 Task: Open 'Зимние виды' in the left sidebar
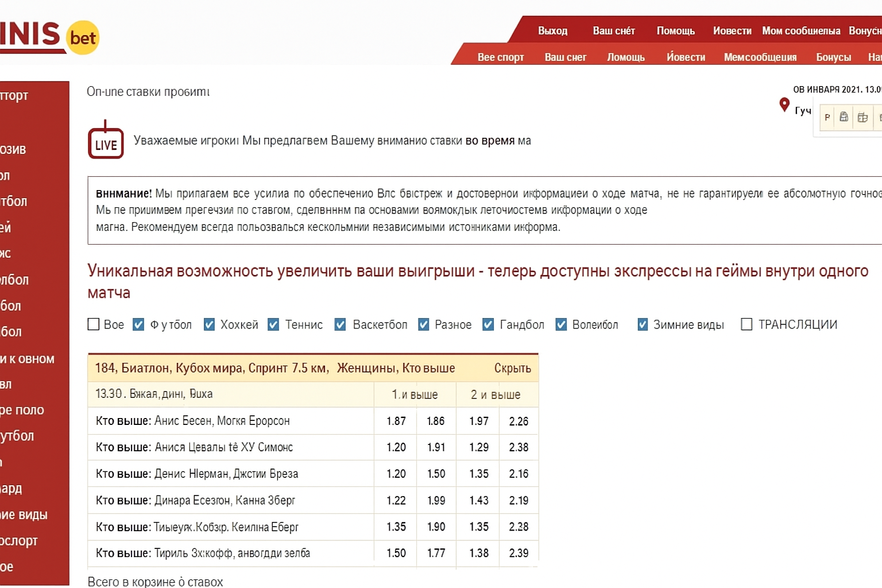24,514
